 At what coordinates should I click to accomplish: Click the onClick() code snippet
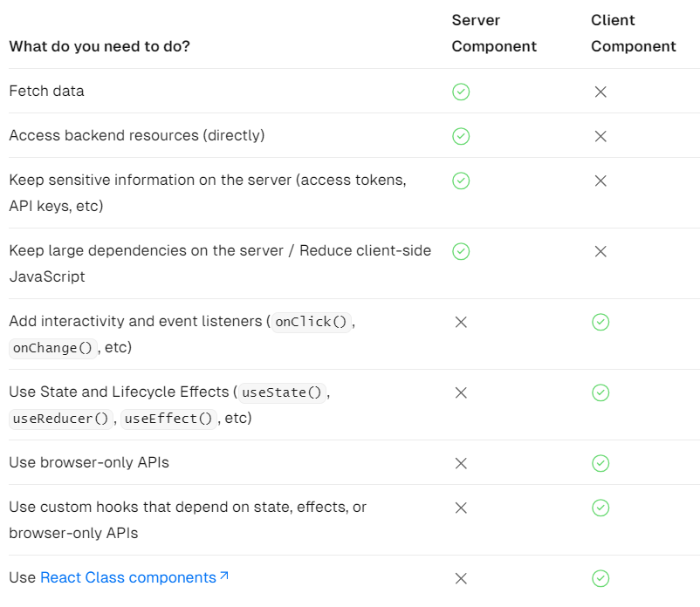pyautogui.click(x=312, y=322)
